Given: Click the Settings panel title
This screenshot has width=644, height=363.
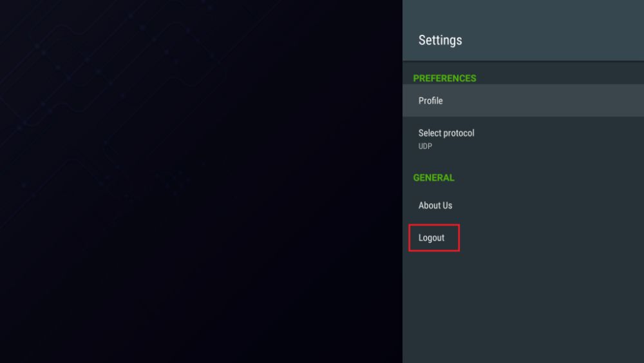Looking at the screenshot, I should point(440,40).
